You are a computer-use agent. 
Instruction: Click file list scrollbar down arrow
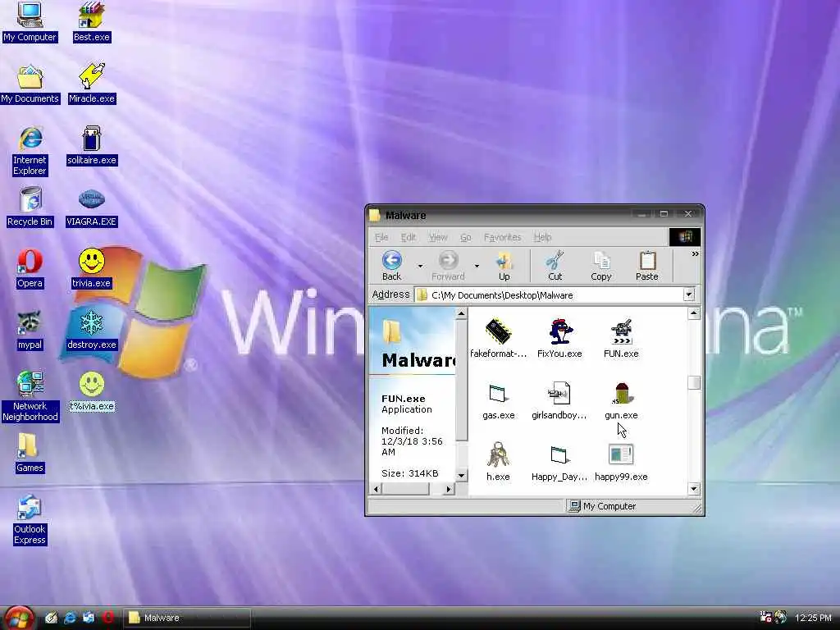(x=694, y=488)
